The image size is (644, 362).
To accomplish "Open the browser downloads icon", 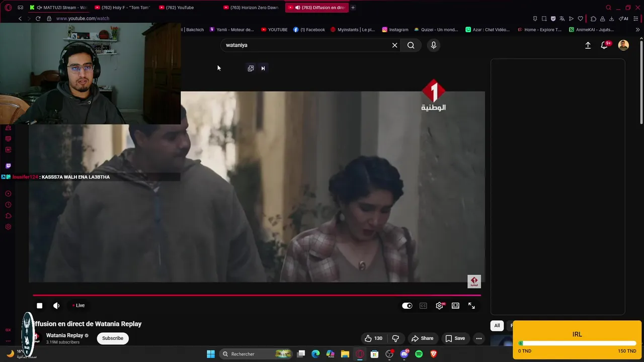I will click(611, 19).
